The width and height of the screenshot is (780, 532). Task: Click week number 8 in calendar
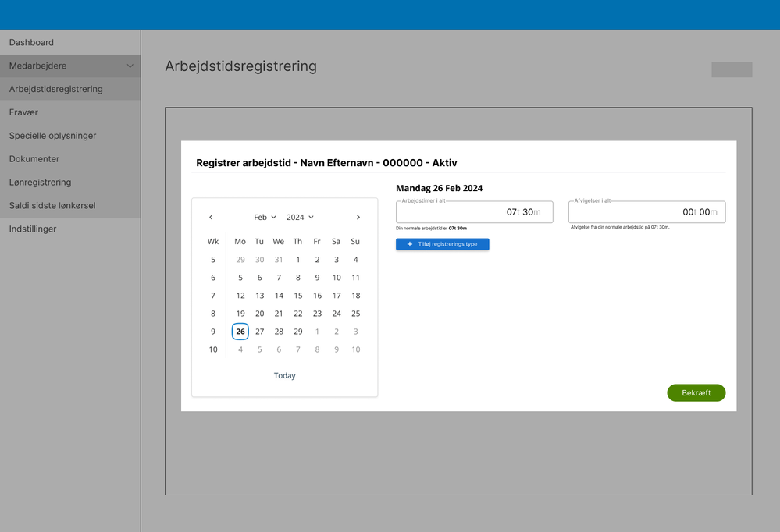pos(213,314)
